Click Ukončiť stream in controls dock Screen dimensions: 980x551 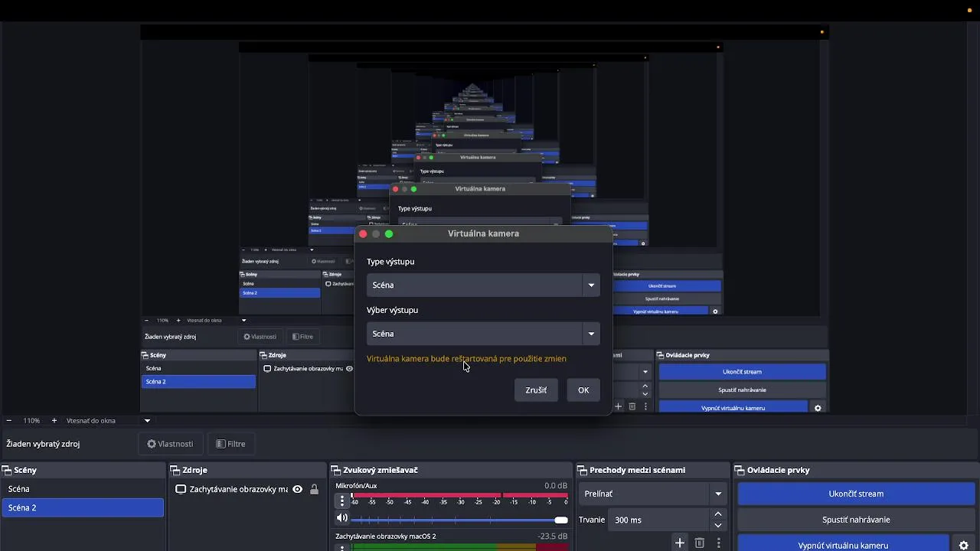[856, 494]
